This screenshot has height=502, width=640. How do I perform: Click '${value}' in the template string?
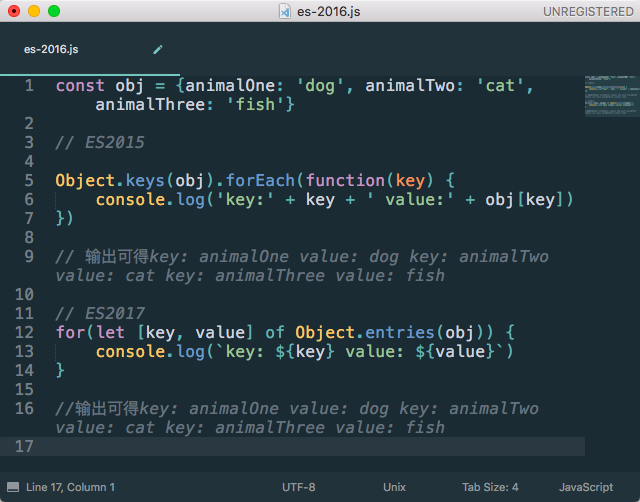[455, 351]
